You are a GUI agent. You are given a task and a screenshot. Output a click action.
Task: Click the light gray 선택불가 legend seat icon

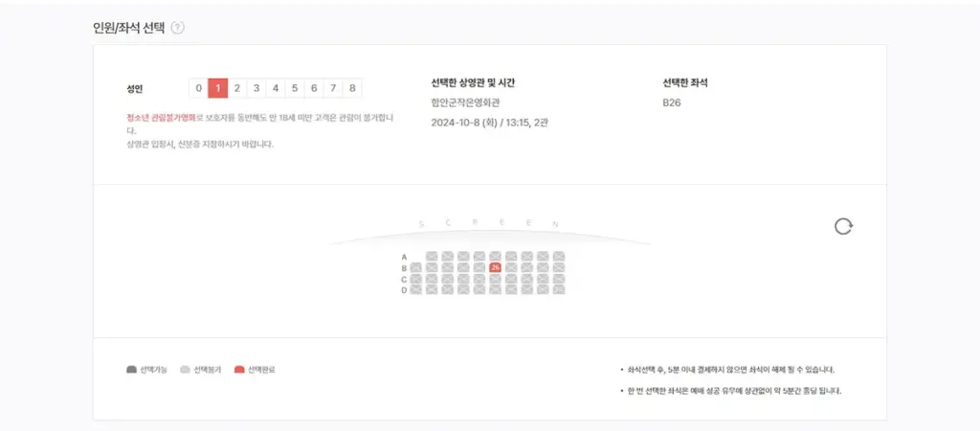pyautogui.click(x=185, y=369)
